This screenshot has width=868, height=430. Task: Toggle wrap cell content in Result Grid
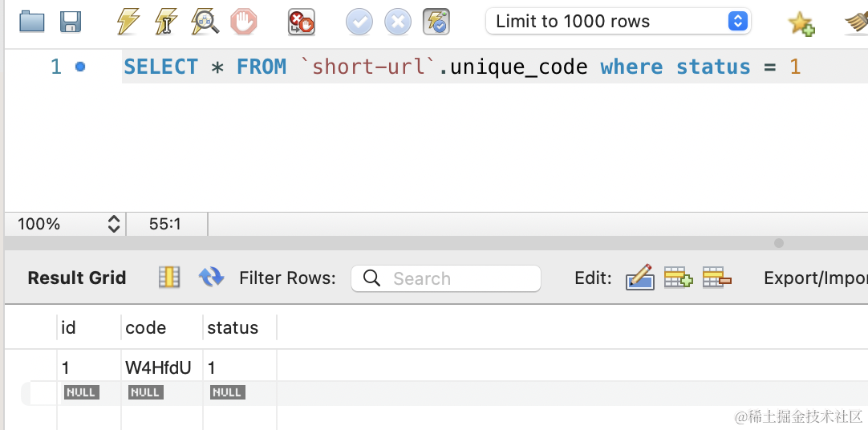(x=169, y=278)
